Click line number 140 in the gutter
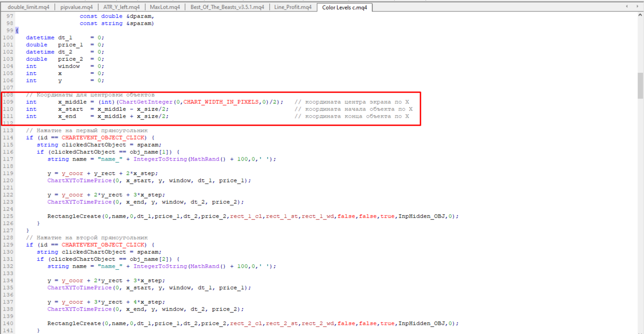 click(7, 324)
